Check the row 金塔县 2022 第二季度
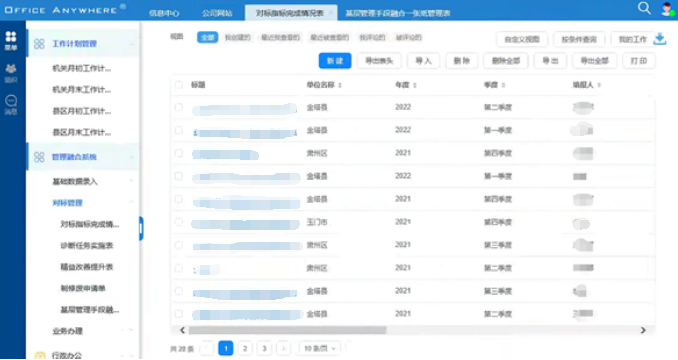This screenshot has width=678, height=360. pyautogui.click(x=179, y=107)
